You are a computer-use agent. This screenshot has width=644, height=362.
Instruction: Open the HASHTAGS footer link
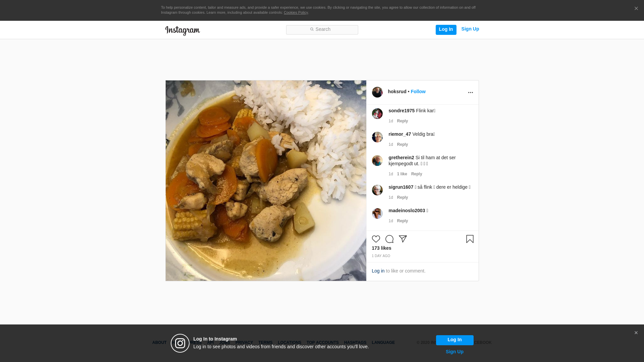pyautogui.click(x=355, y=343)
